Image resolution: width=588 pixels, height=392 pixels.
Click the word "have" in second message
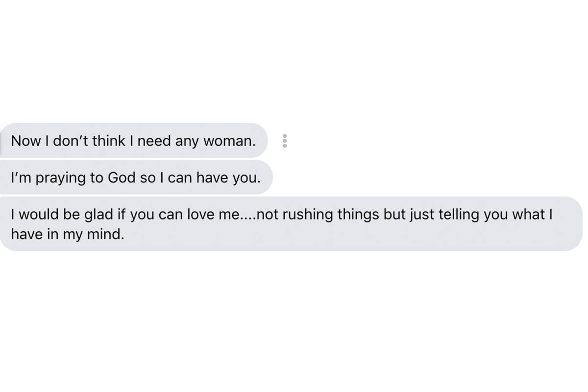(x=211, y=177)
